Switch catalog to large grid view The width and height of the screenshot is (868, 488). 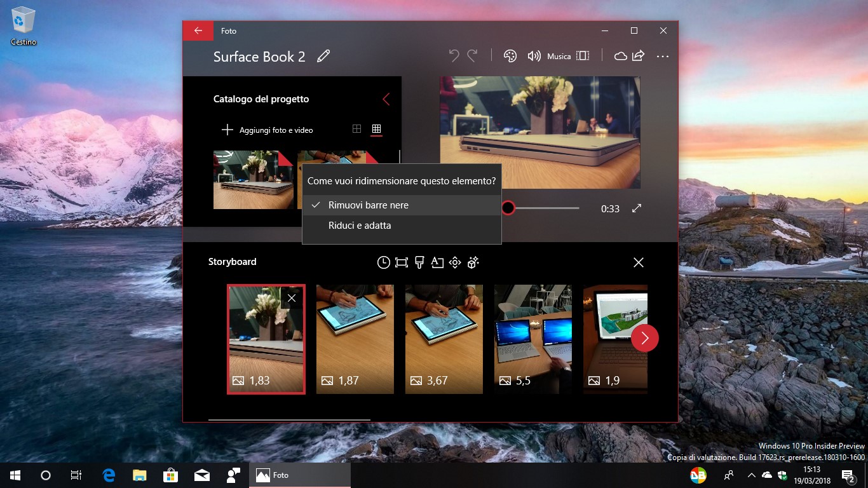356,129
